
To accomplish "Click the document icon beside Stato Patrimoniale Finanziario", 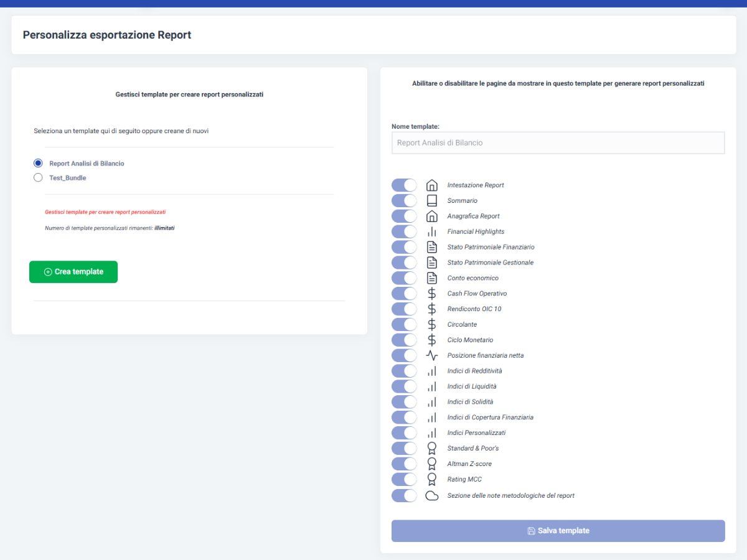I will (x=432, y=247).
